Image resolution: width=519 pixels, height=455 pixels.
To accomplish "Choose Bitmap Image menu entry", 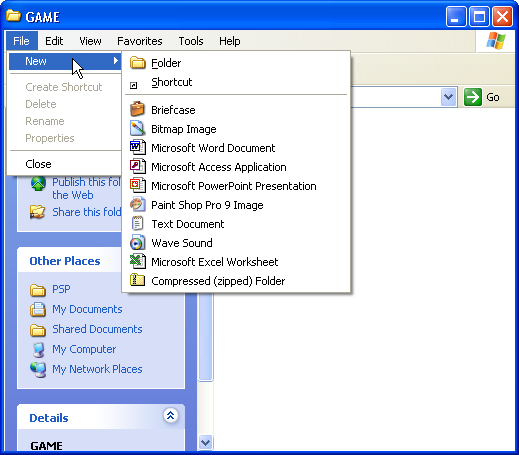I will [236, 129].
